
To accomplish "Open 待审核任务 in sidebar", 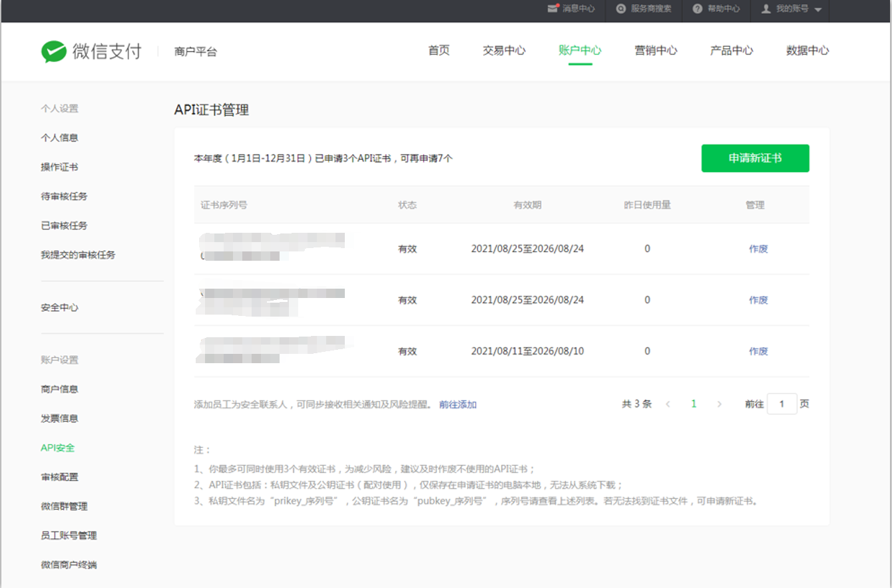I will tap(64, 196).
